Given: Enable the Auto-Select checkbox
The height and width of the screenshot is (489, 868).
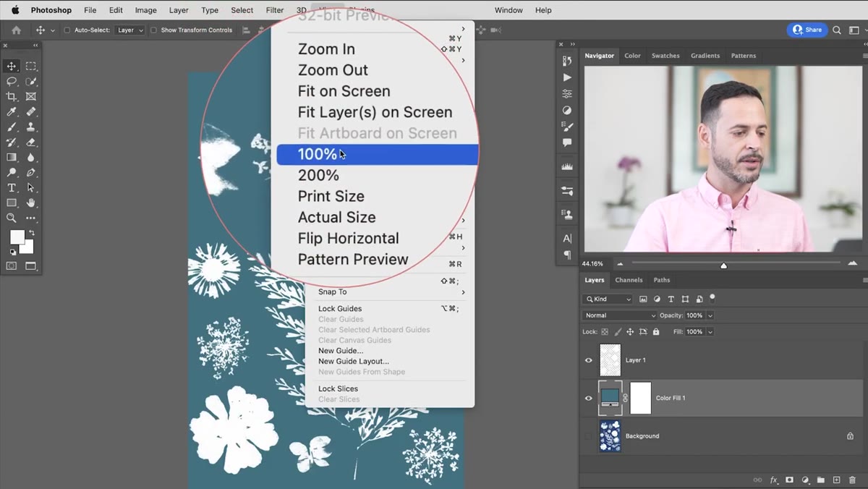Looking at the screenshot, I should click(x=67, y=30).
